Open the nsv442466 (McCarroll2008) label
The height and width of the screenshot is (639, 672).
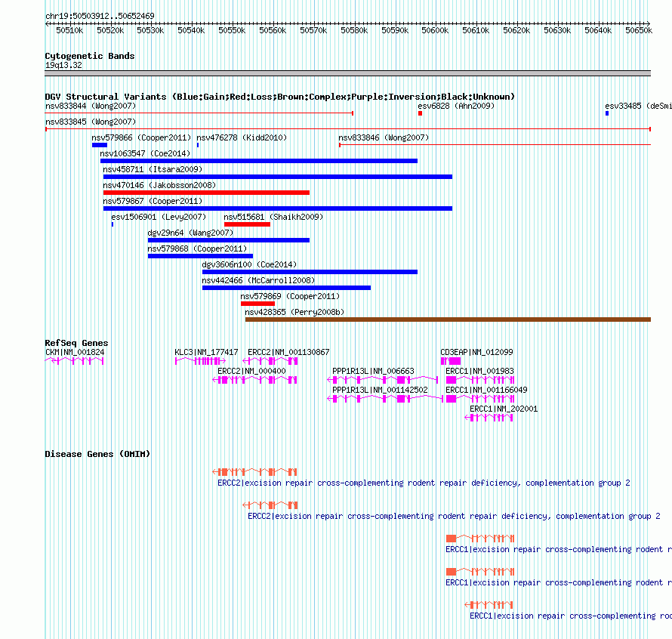click(258, 280)
